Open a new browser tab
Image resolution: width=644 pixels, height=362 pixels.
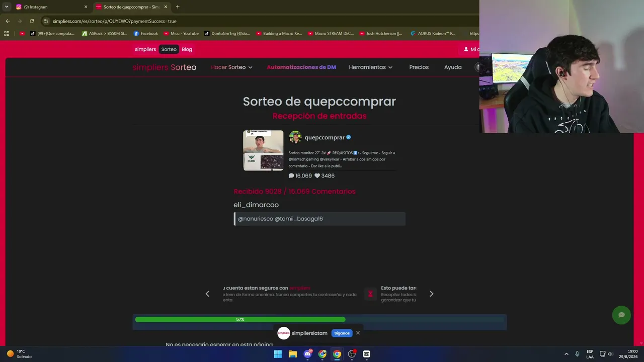click(x=178, y=7)
